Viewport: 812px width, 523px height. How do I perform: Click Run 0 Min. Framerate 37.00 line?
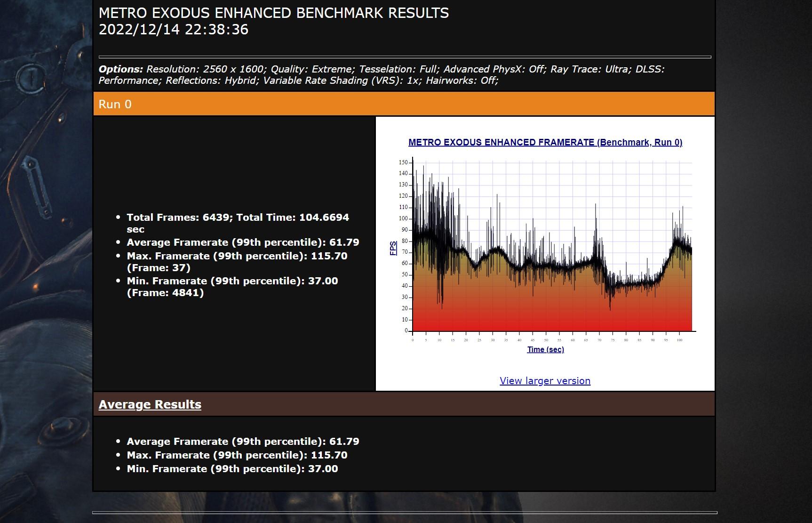(x=232, y=287)
